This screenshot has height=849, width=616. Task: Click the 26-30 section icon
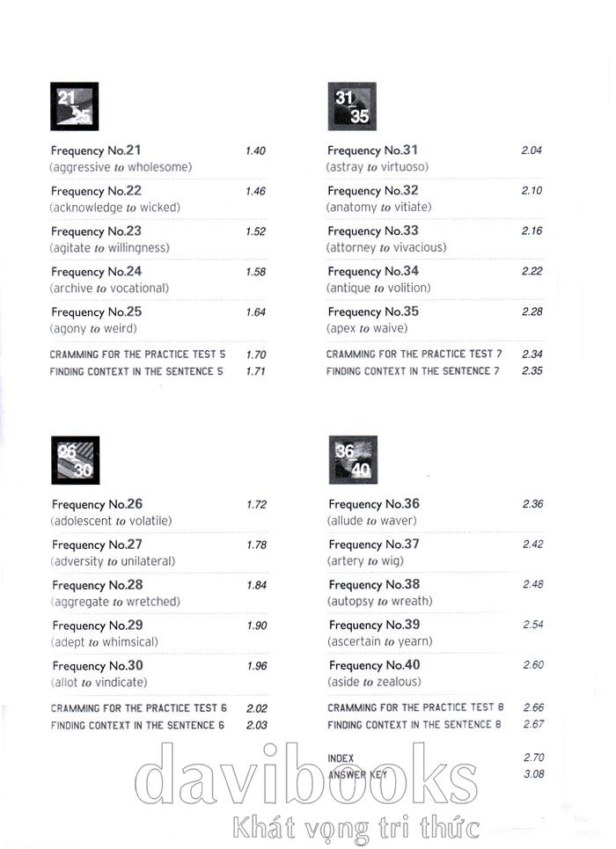pos(75,460)
